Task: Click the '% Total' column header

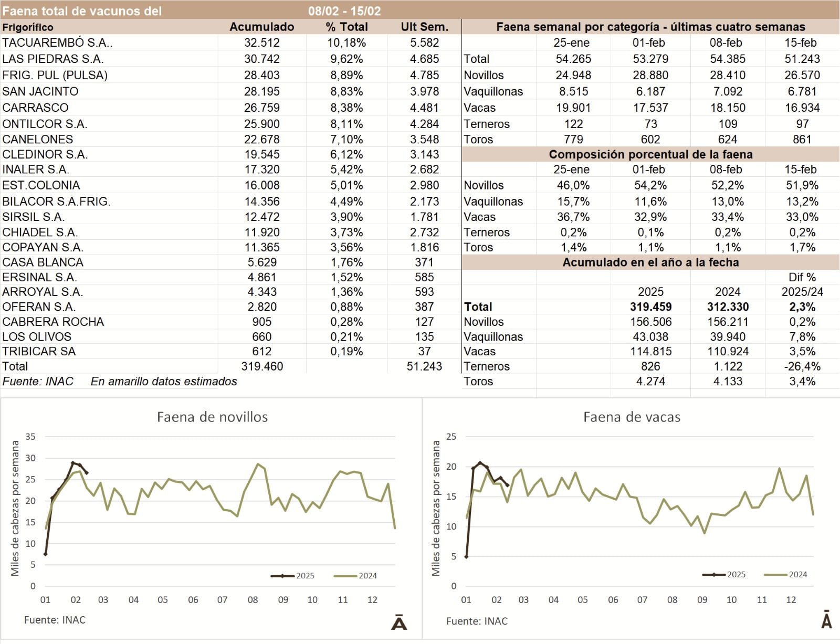Action: point(346,27)
